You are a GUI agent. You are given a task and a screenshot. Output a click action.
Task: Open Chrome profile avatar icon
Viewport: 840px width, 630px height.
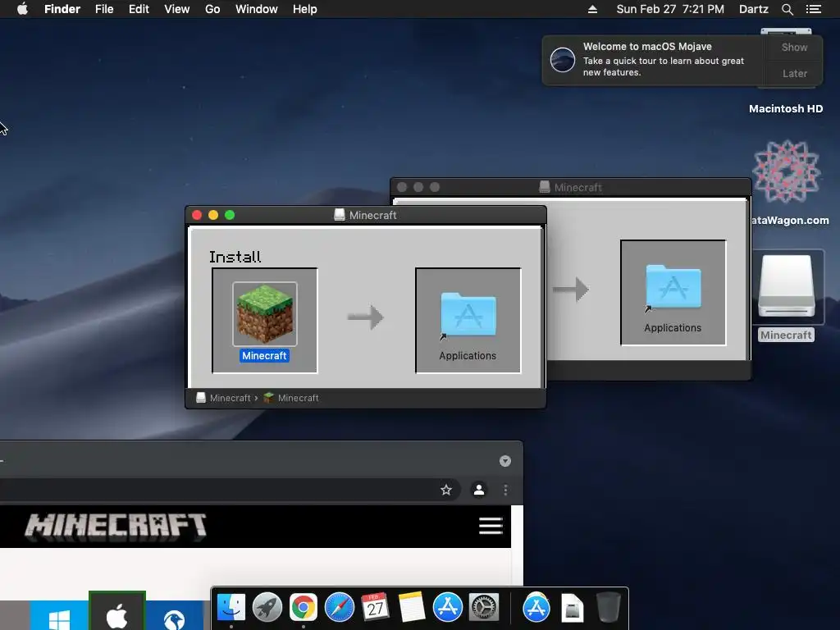click(x=479, y=490)
